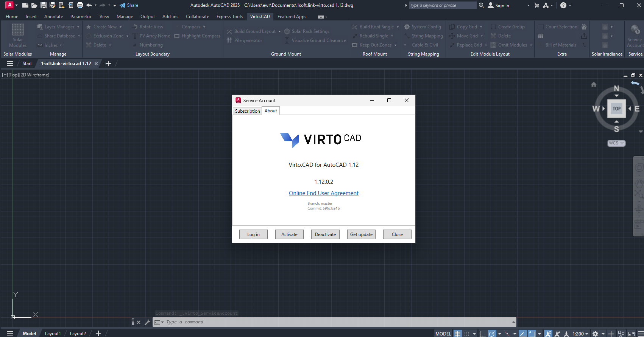Open the Create New dropdown arrow
Screen dimensions: 644x337
121,27
